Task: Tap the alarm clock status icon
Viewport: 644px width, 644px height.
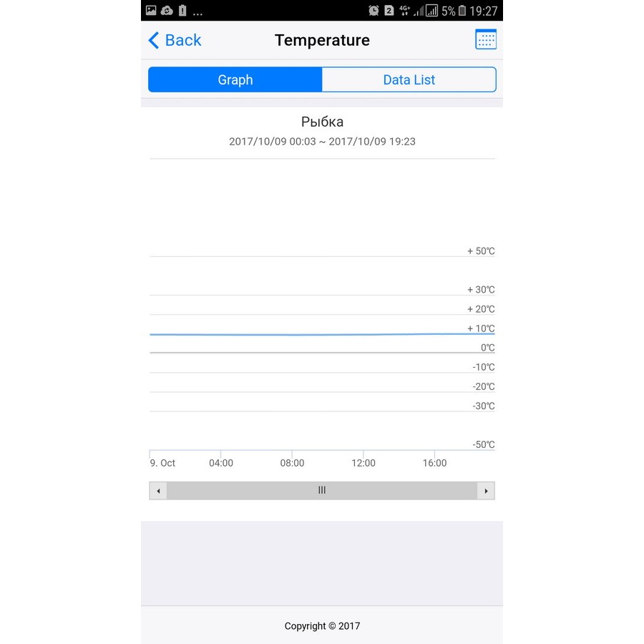Action: pos(374,11)
